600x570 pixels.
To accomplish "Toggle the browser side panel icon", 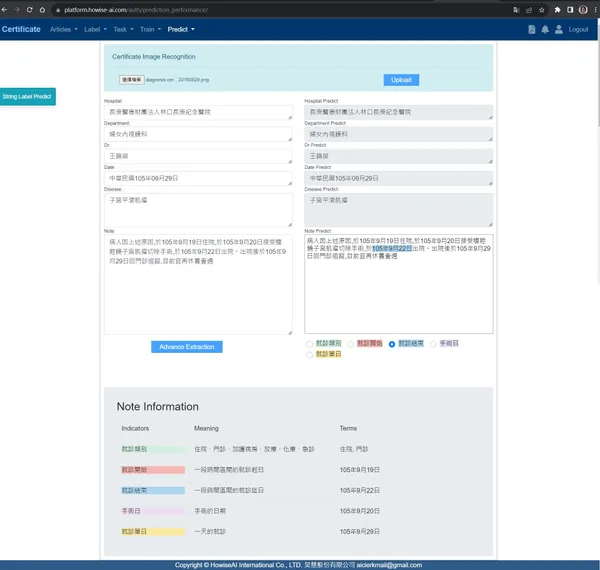I will click(570, 10).
